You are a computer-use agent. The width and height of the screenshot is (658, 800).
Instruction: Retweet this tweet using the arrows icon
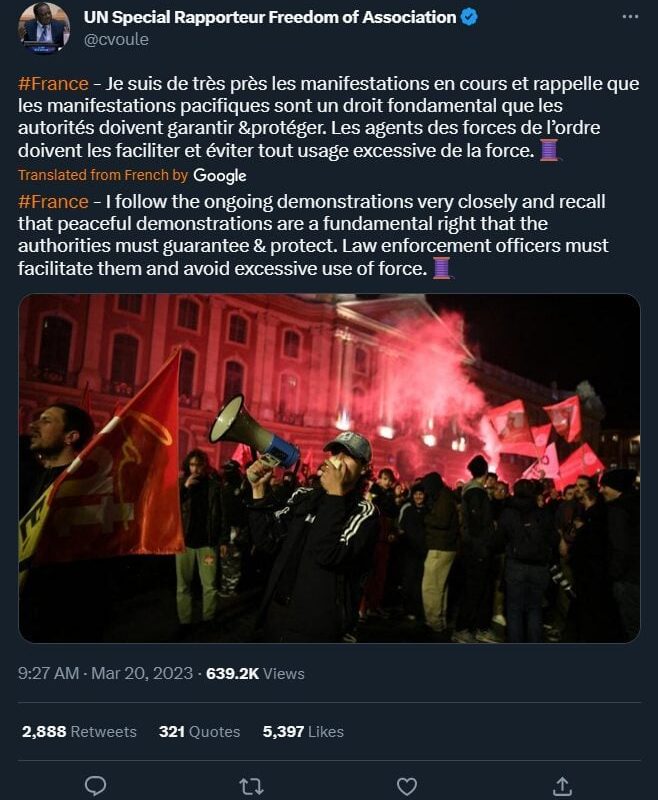251,785
